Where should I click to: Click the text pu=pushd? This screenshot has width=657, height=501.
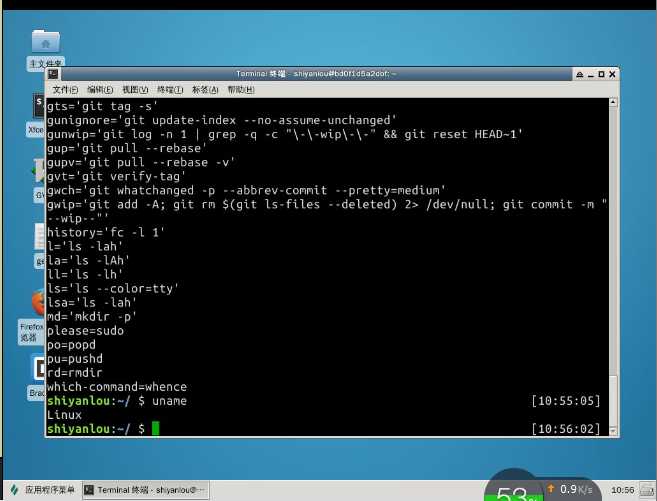[75, 359]
